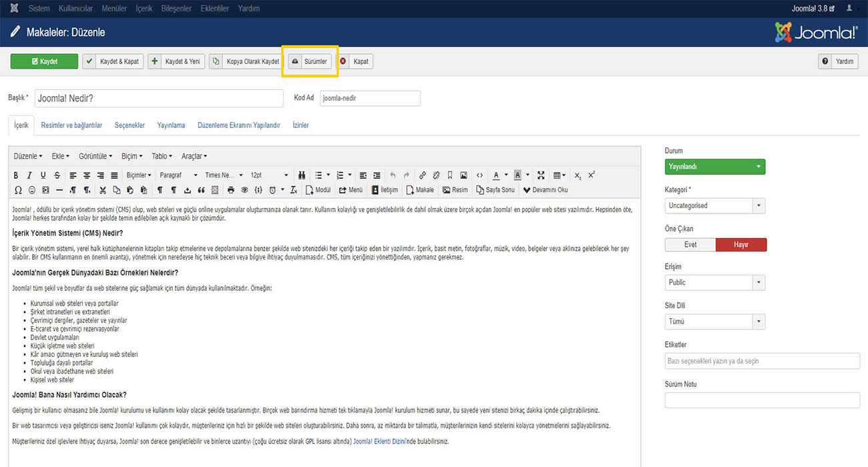868x467 pixels.
Task: Open the Sürümler versions button
Action: click(310, 61)
